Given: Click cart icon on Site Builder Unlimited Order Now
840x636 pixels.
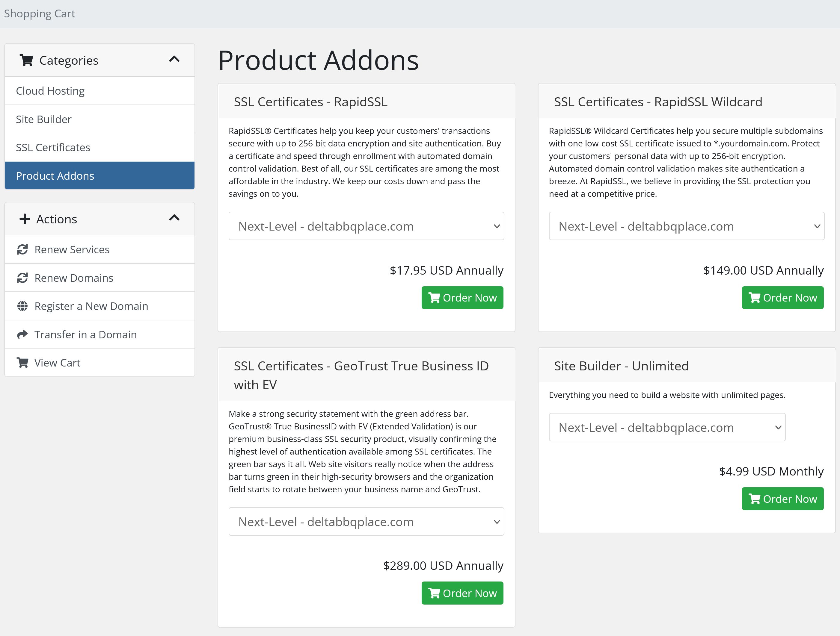Looking at the screenshot, I should pos(754,499).
